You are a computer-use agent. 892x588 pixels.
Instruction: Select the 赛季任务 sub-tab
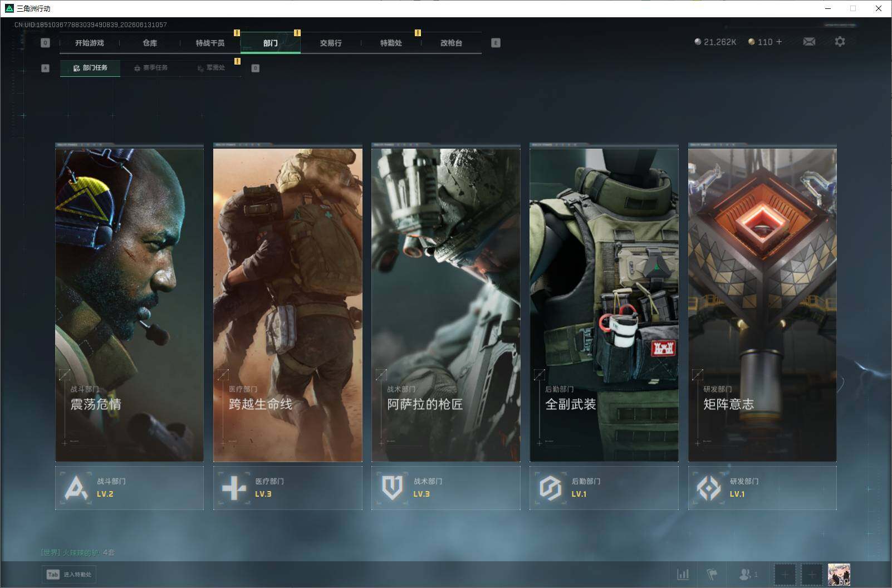point(150,68)
